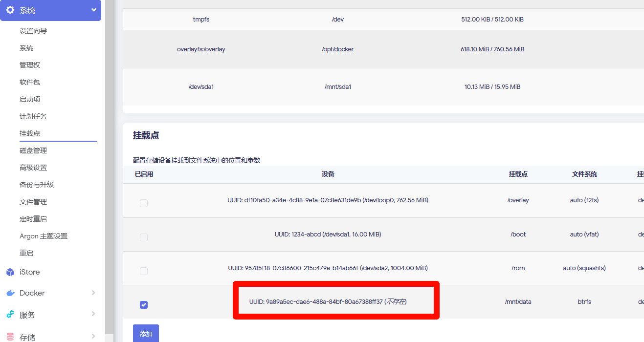This screenshot has width=644, height=342.
Task: Open 启动项 menu item
Action: pos(30,99)
